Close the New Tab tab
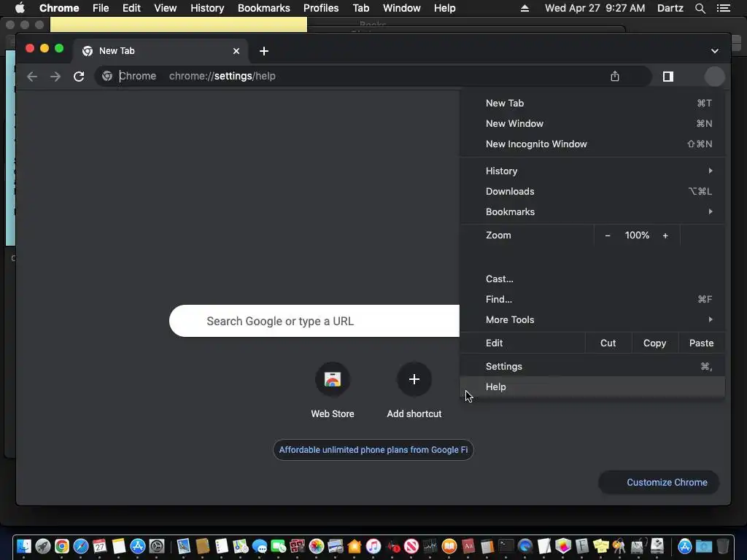The width and height of the screenshot is (747, 560). 236,51
